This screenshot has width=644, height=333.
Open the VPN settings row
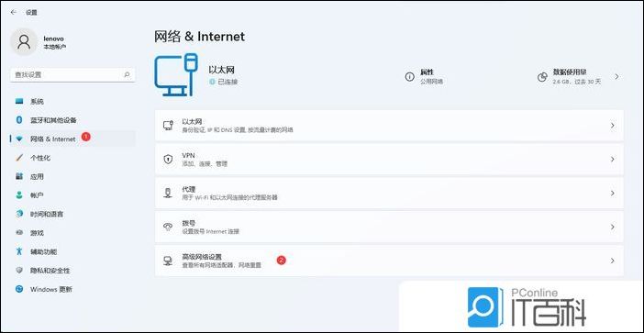click(x=389, y=160)
